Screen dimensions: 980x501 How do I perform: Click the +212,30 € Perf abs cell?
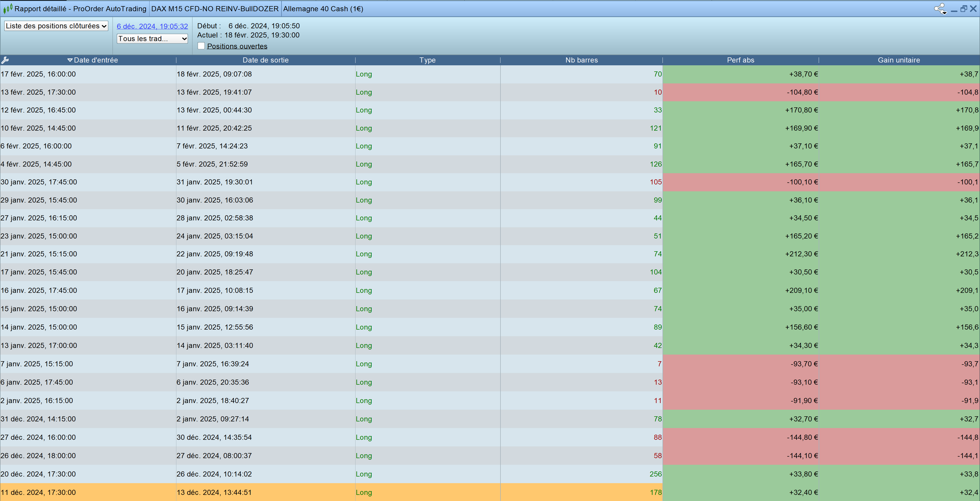pyautogui.click(x=801, y=254)
